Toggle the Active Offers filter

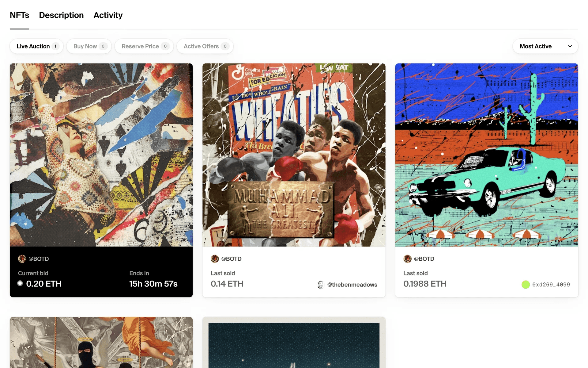pos(205,46)
